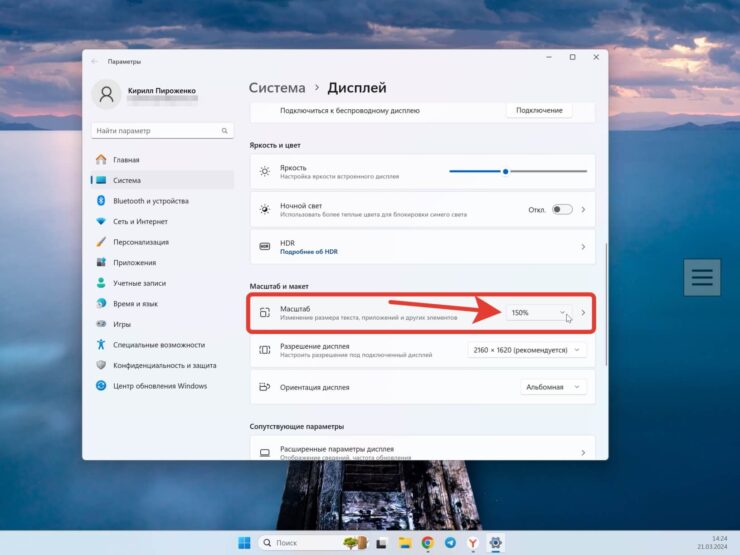This screenshot has width=740, height=555.
Task: Open Разрешение дисплея resolution dropdown
Action: pyautogui.click(x=520, y=350)
